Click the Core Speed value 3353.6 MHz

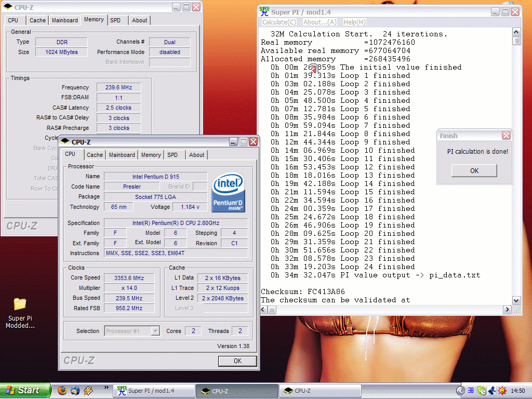tap(129, 278)
